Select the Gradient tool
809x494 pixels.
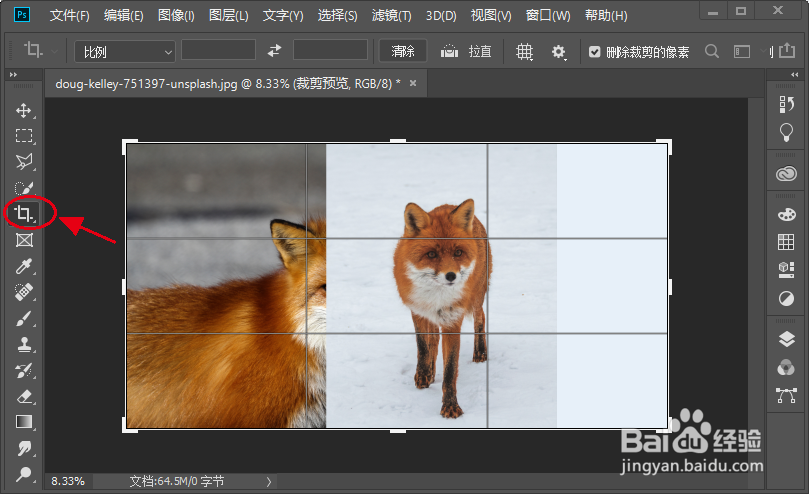click(24, 422)
